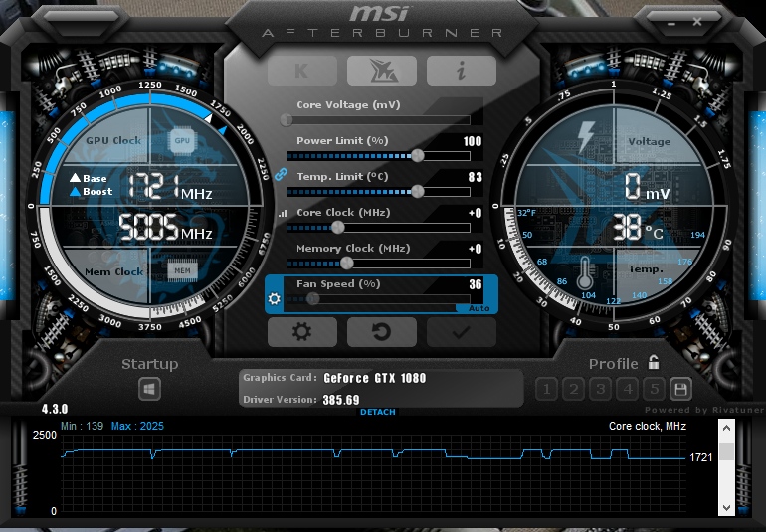Click the Min : 139 graph label

pyautogui.click(x=82, y=426)
